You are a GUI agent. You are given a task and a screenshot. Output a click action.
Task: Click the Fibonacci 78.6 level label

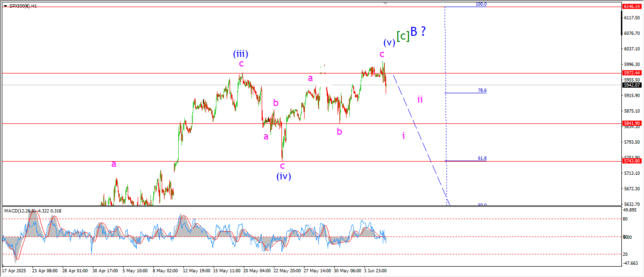(x=482, y=90)
